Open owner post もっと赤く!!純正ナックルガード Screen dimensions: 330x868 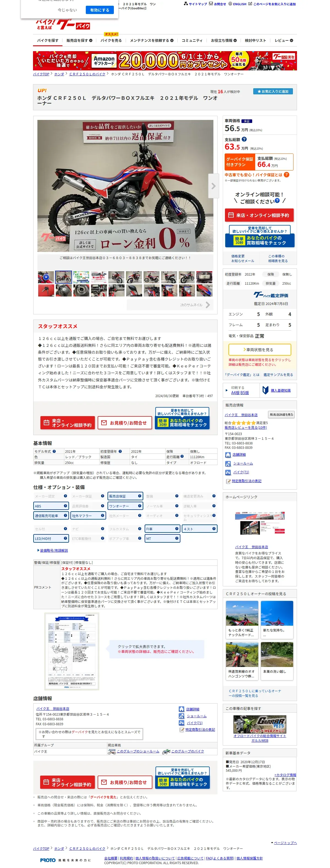pyautogui.click(x=241, y=619)
